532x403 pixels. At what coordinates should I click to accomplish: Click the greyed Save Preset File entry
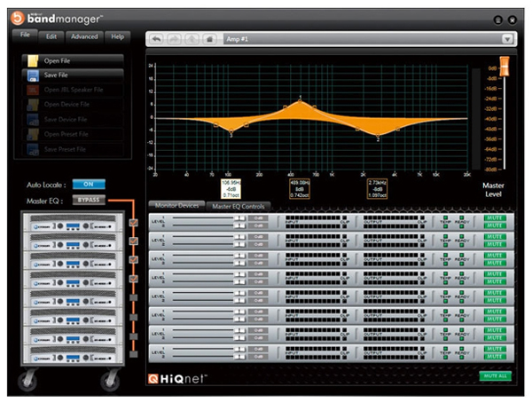pos(73,149)
